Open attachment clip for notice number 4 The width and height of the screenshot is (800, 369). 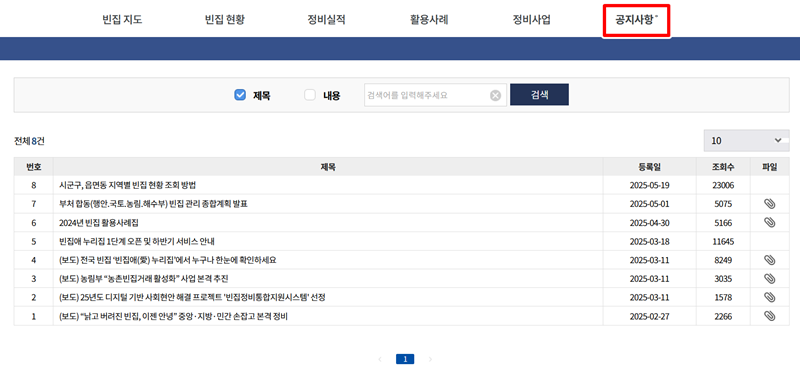click(x=769, y=260)
